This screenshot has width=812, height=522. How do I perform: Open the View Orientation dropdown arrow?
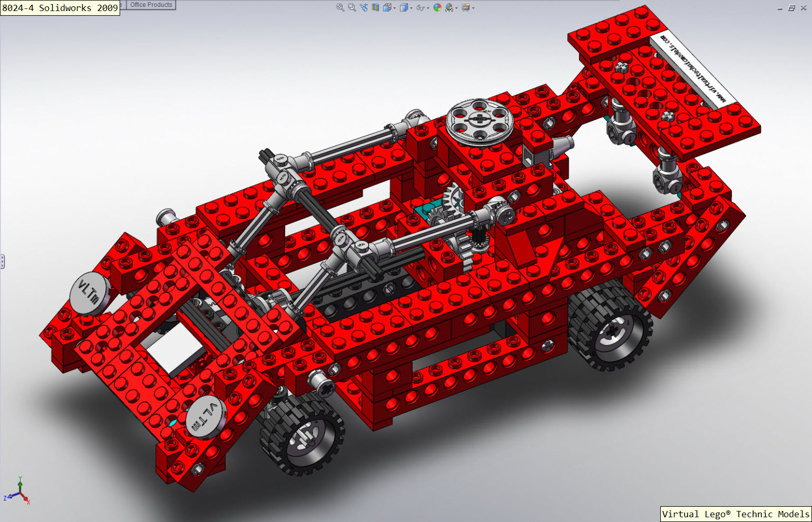395,8
